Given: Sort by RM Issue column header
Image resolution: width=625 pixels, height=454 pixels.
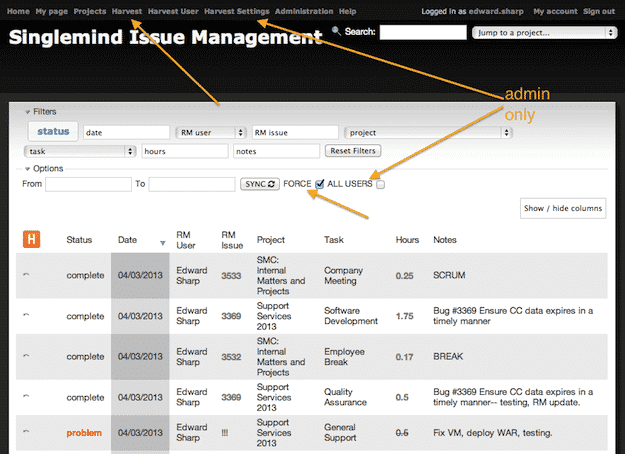Looking at the screenshot, I should pyautogui.click(x=232, y=240).
